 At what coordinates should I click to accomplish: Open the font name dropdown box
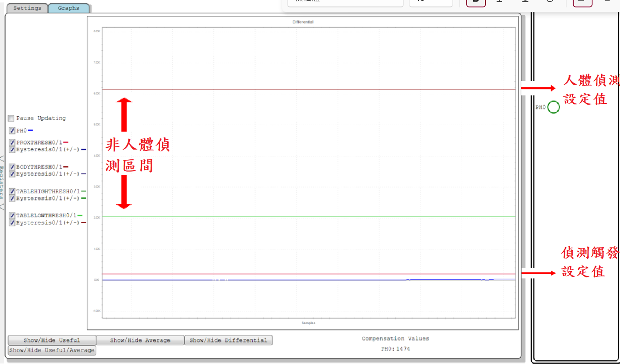345,2
